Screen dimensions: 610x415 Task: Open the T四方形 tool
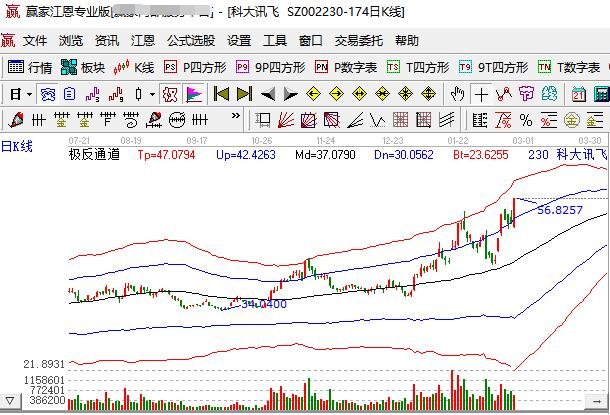pos(418,67)
